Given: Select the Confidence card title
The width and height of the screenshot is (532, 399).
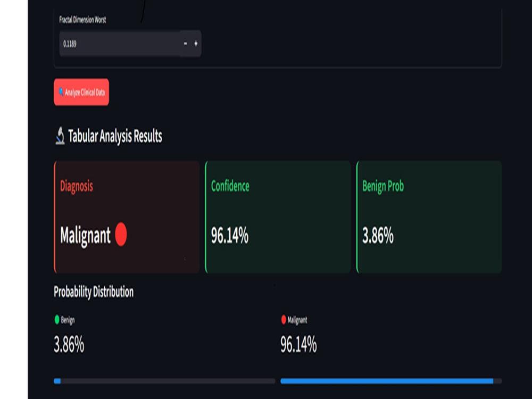Looking at the screenshot, I should (230, 186).
